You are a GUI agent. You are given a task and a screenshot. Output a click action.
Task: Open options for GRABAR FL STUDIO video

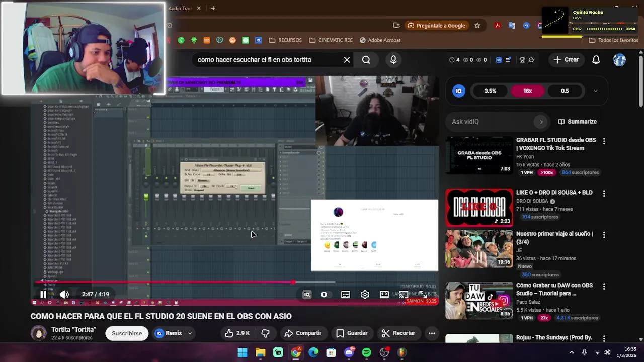point(604,141)
